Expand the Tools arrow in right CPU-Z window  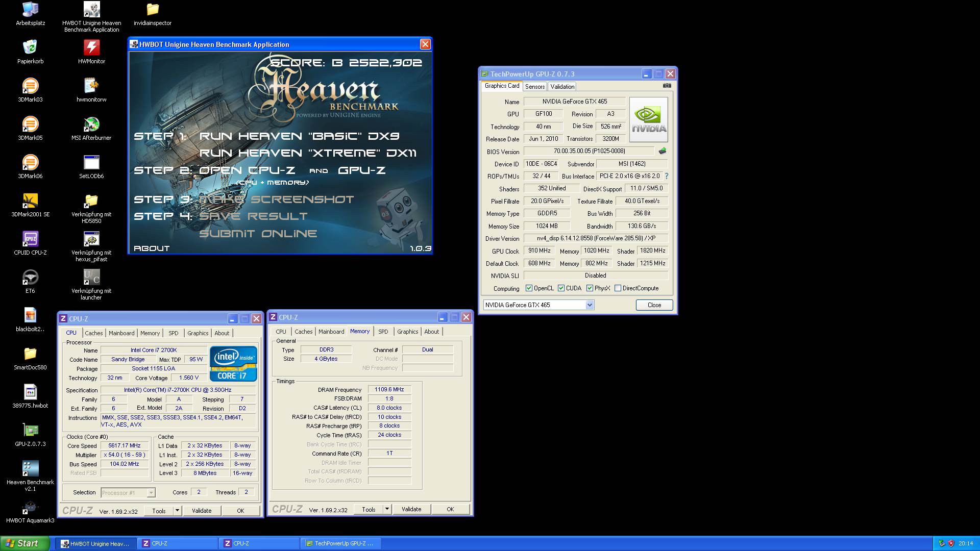coord(387,509)
